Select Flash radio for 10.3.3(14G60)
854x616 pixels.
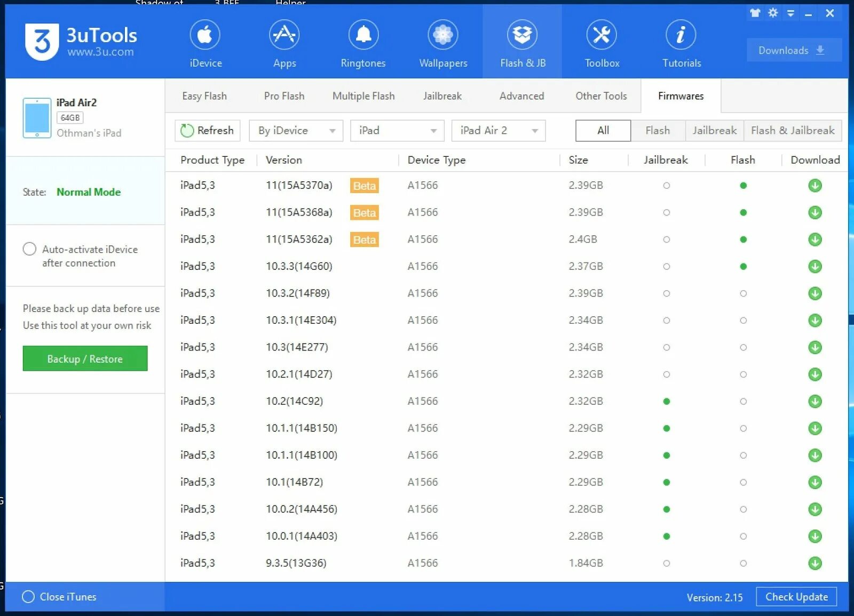[x=743, y=266]
